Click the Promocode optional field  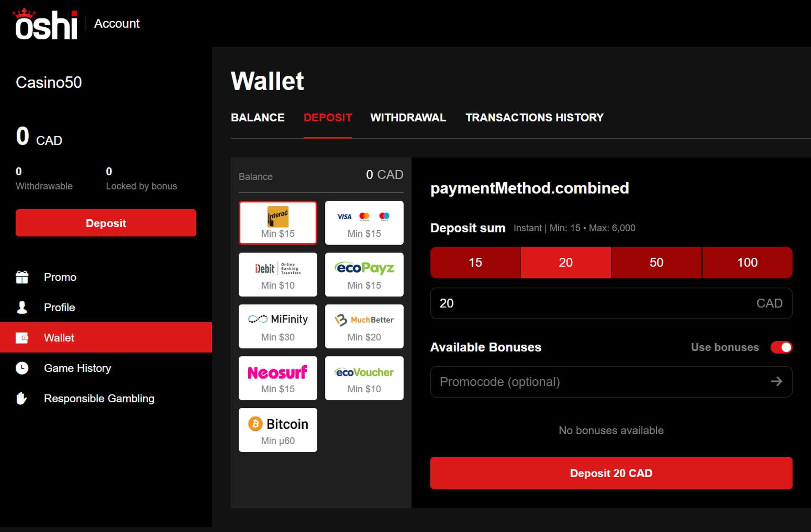(611, 382)
